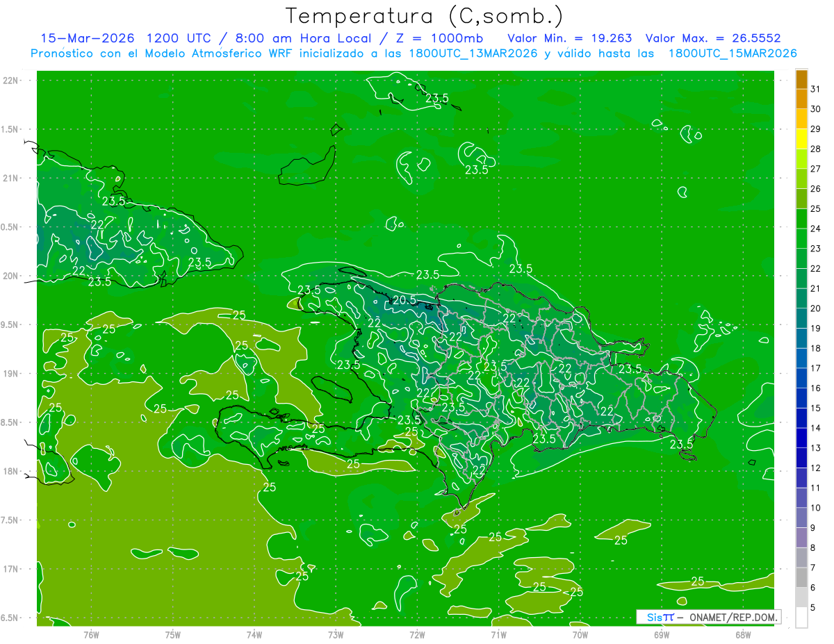
Task: Click the gray legend swatch between 6 and 7
Action: [x=801, y=577]
